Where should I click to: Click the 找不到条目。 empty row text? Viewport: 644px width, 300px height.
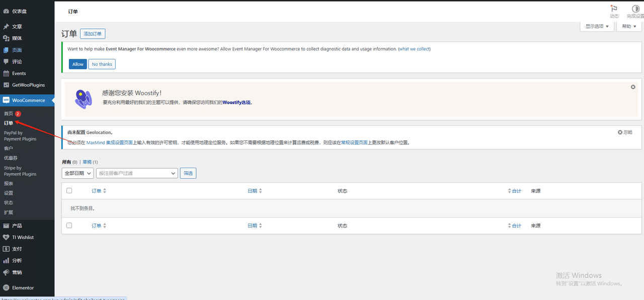pyautogui.click(x=83, y=208)
